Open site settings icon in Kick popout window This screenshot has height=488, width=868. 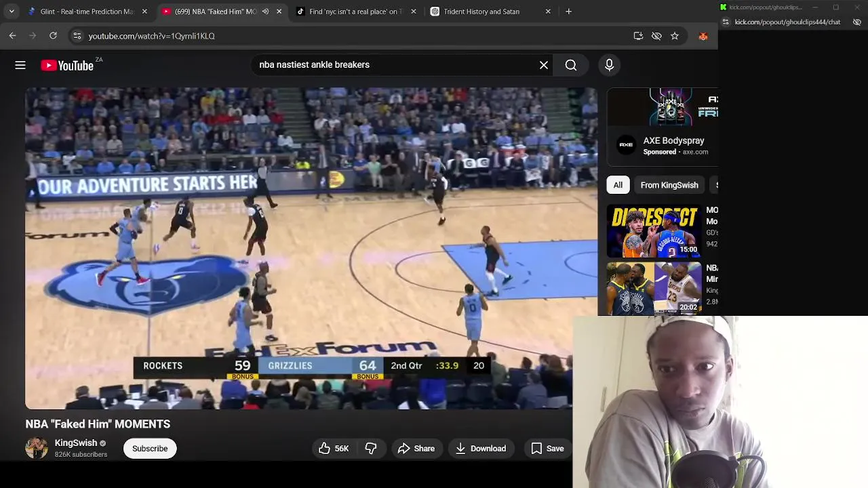click(x=726, y=22)
